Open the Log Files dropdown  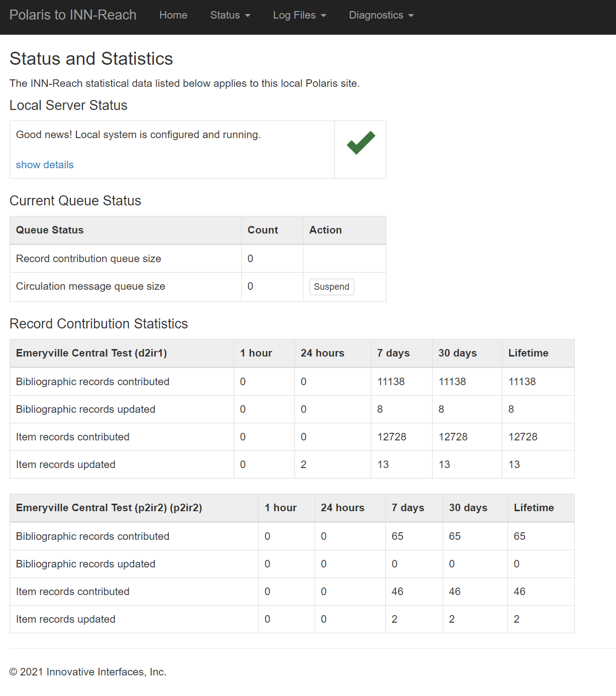point(299,15)
